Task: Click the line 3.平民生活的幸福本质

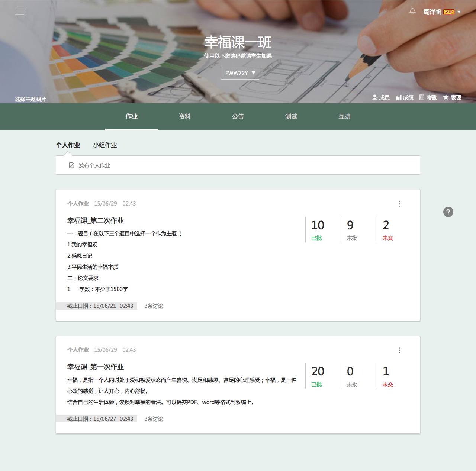Action: coord(93,267)
